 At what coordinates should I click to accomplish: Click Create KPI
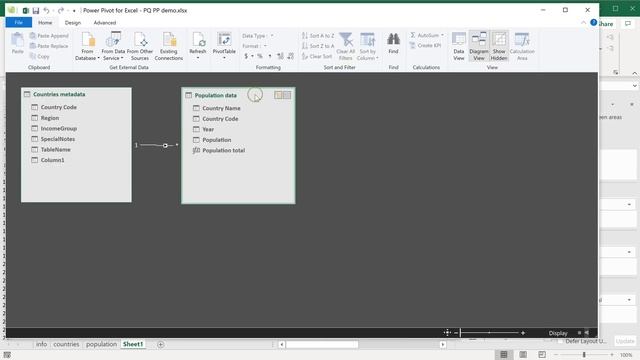pos(425,46)
